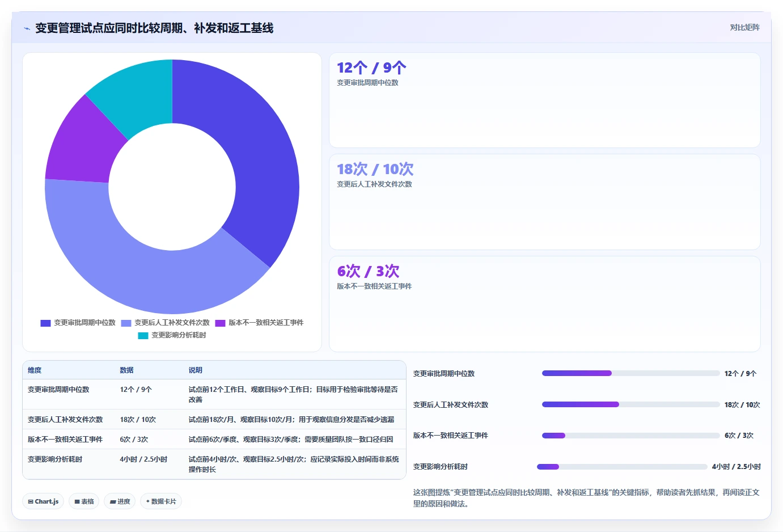Click the 数据 column header
The image size is (783, 532).
126,370
